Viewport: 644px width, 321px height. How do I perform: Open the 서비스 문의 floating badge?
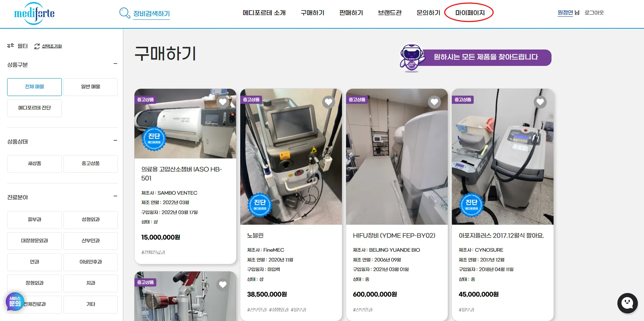click(15, 302)
